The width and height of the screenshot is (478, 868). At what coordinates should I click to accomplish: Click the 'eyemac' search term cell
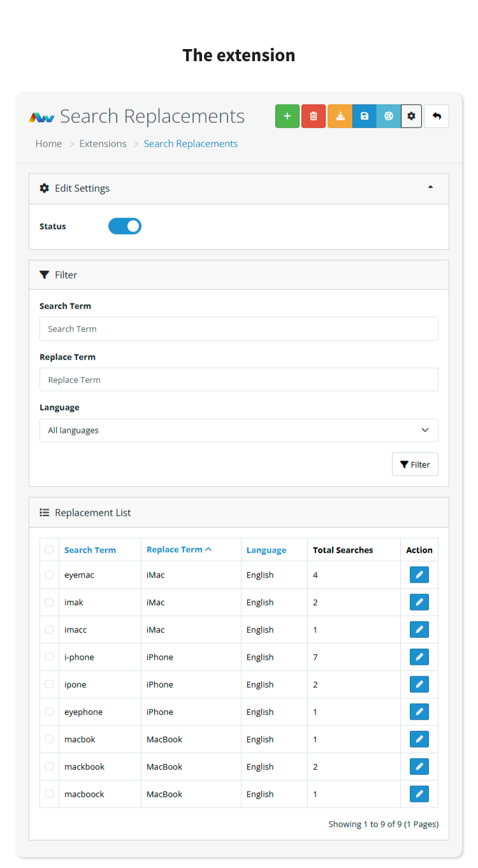pyautogui.click(x=79, y=575)
